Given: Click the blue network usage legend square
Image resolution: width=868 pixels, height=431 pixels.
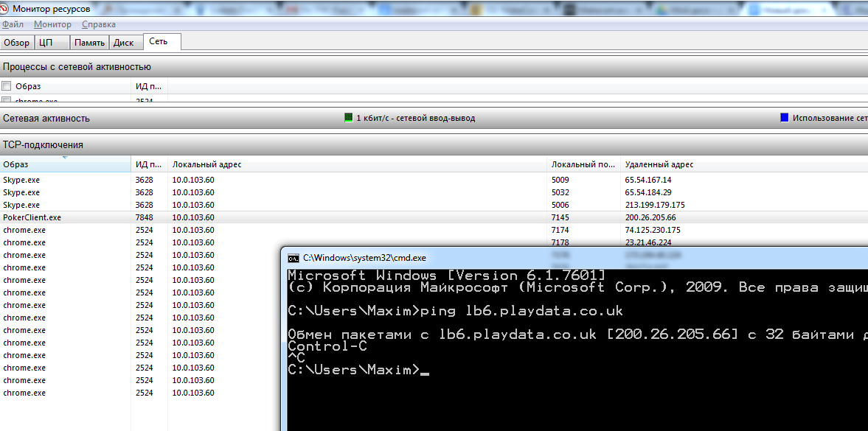Looking at the screenshot, I should pos(785,118).
